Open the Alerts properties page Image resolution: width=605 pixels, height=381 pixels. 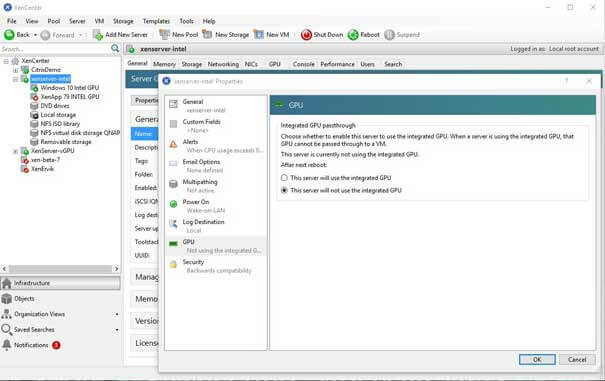click(216, 146)
